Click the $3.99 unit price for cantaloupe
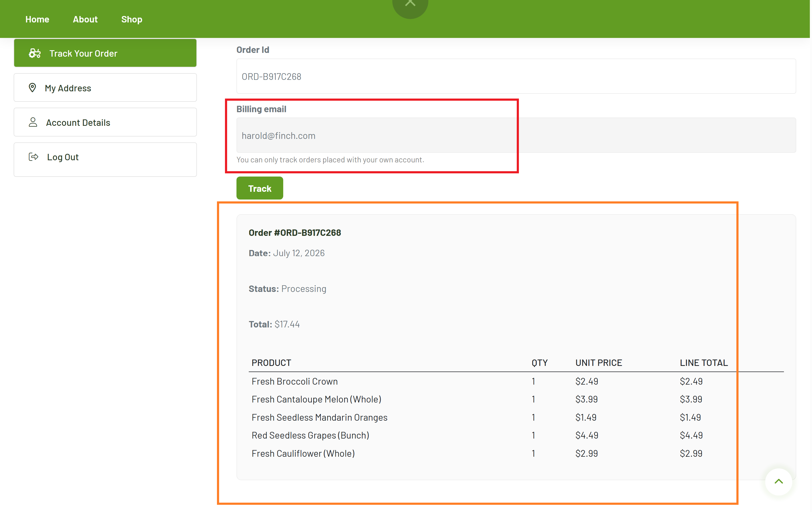812x512 pixels. [586, 399]
